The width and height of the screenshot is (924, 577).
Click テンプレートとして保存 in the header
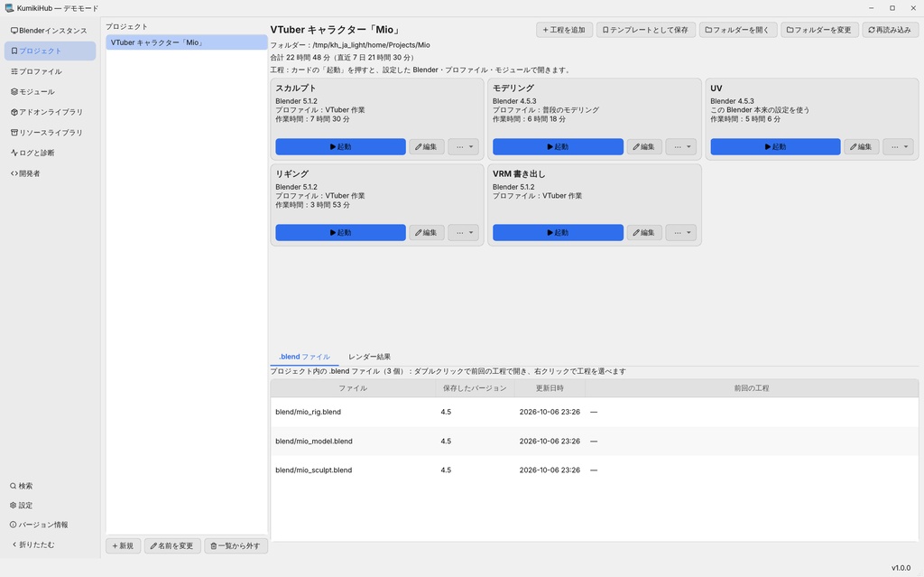click(x=646, y=30)
